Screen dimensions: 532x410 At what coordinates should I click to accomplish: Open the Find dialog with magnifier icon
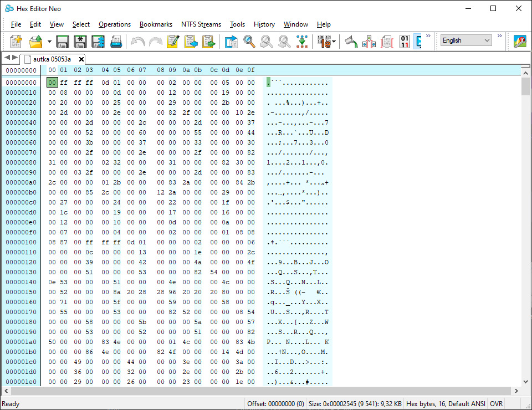pos(249,41)
